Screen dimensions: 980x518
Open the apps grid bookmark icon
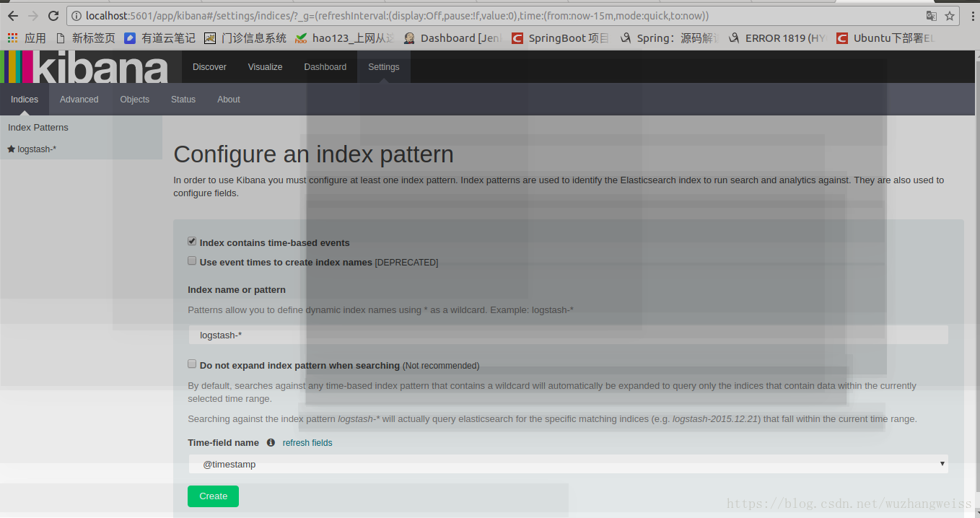[x=13, y=38]
